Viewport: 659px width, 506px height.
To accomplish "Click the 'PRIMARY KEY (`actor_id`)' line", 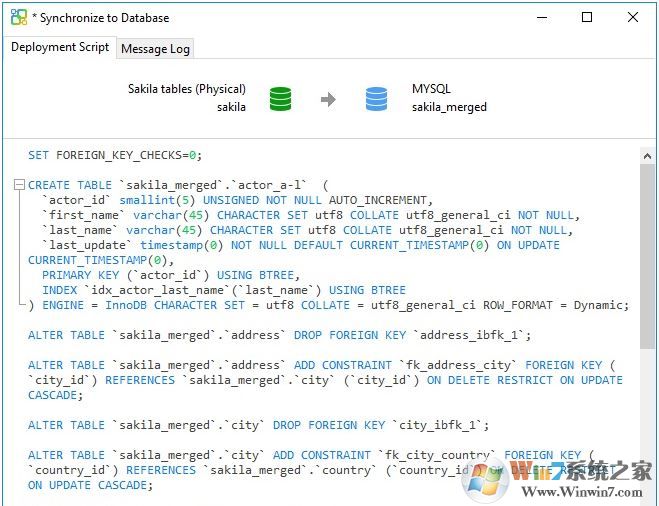I will click(171, 276).
